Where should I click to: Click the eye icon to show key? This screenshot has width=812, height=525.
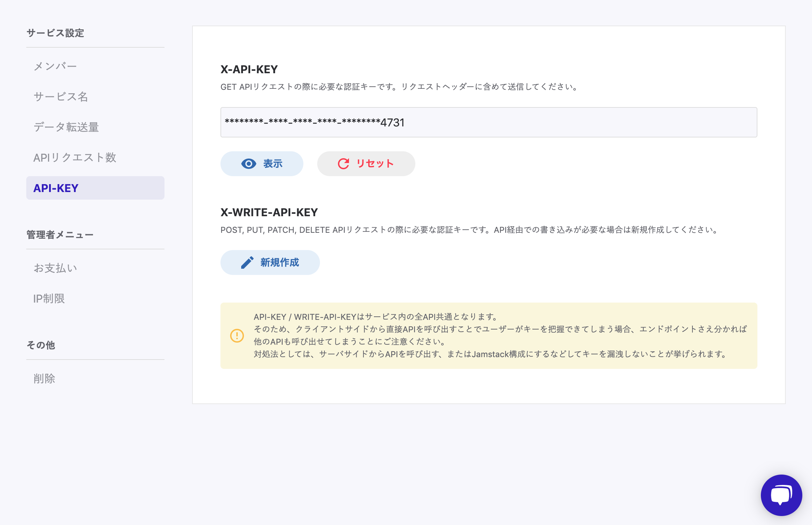click(x=248, y=164)
